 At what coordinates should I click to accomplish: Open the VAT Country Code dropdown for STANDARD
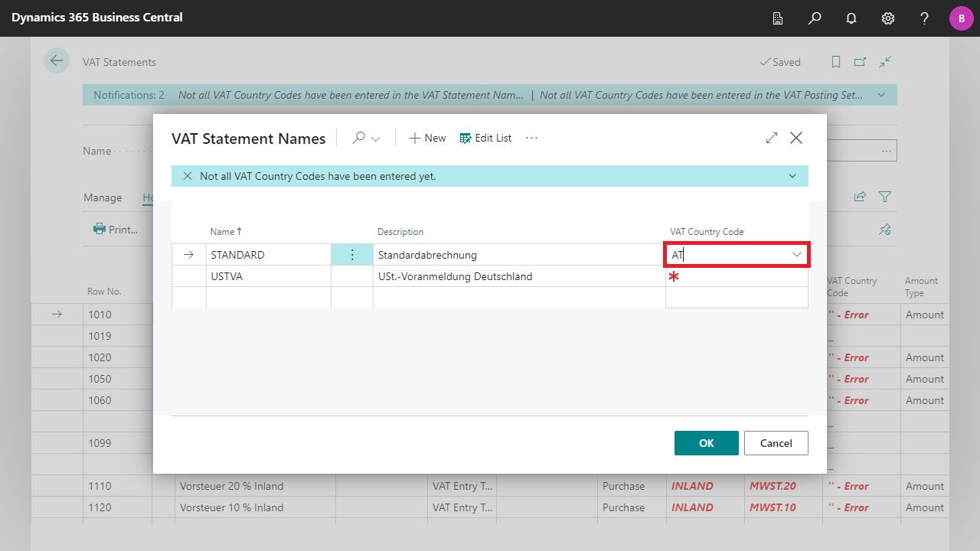(795, 253)
